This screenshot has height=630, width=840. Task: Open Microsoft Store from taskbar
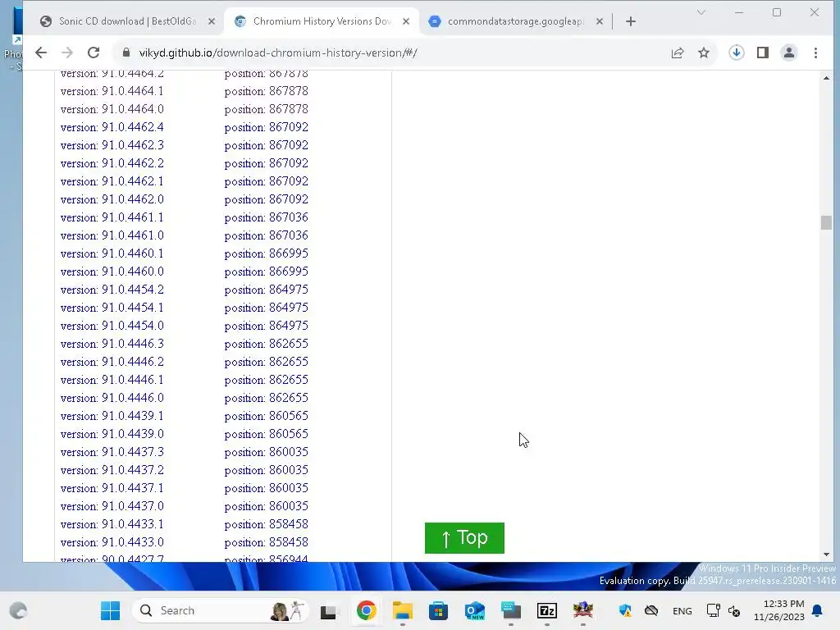pos(438,610)
